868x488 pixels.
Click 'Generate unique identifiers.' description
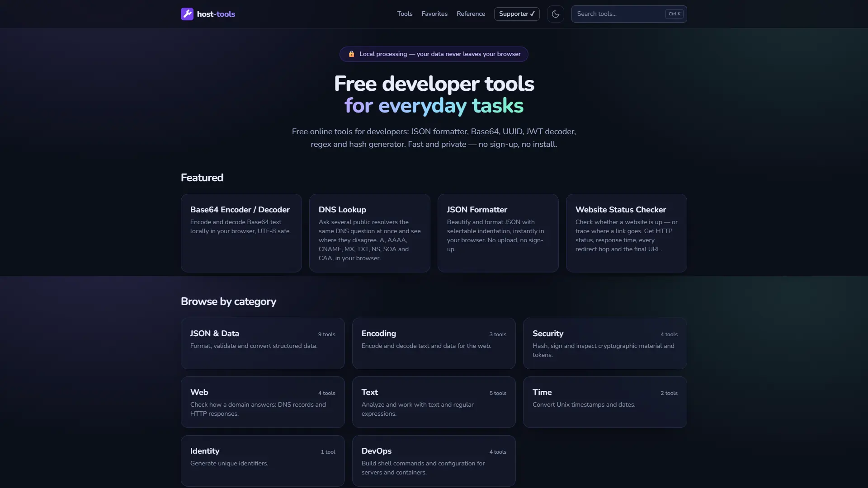tap(229, 463)
